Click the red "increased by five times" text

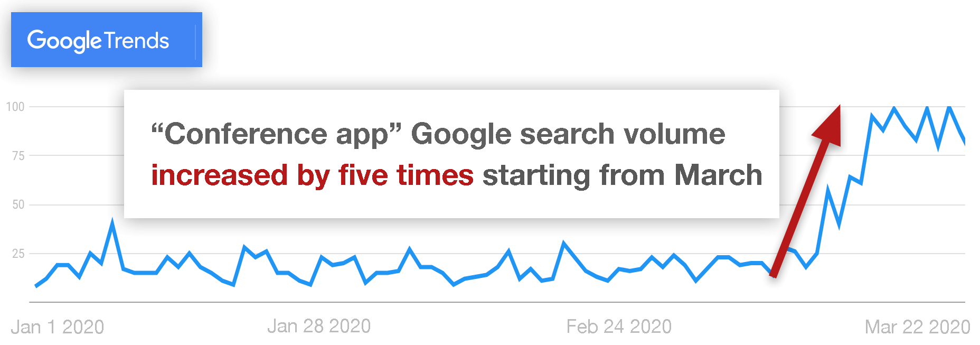tap(312, 175)
